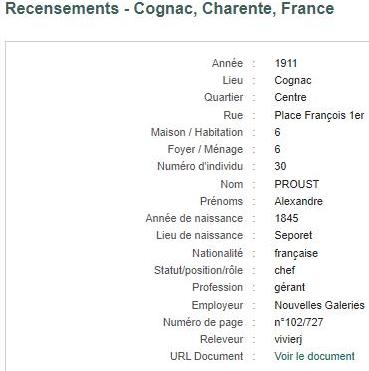Select the year value 1911
The width and height of the screenshot is (369, 371).
tap(286, 63)
